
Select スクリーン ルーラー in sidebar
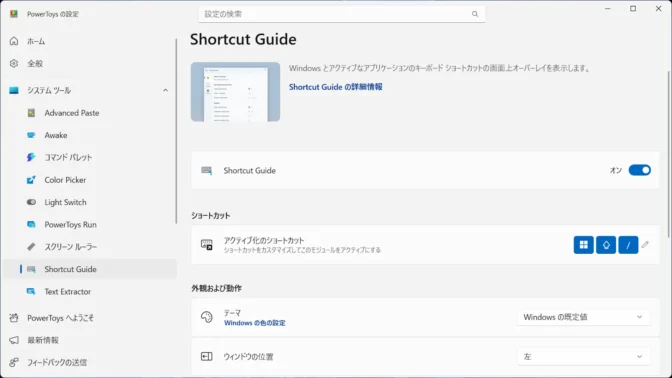pyautogui.click(x=89, y=246)
